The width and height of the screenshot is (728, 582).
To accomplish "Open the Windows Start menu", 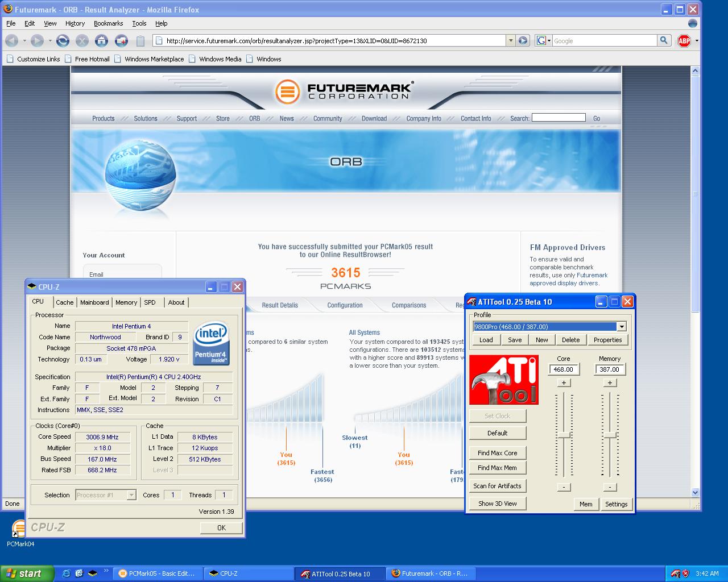I will (x=27, y=573).
